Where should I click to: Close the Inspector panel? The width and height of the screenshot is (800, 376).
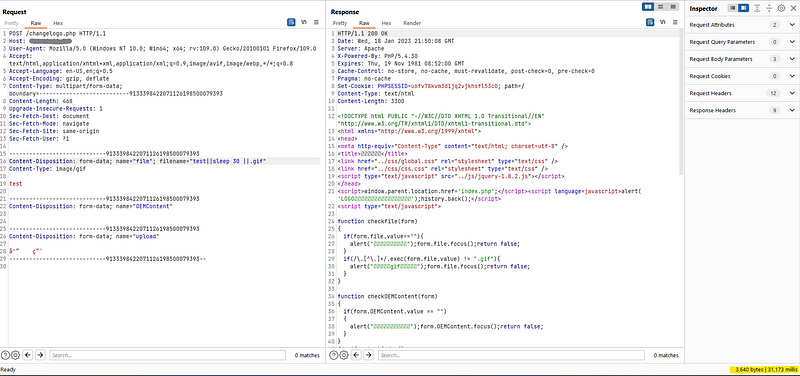(793, 8)
